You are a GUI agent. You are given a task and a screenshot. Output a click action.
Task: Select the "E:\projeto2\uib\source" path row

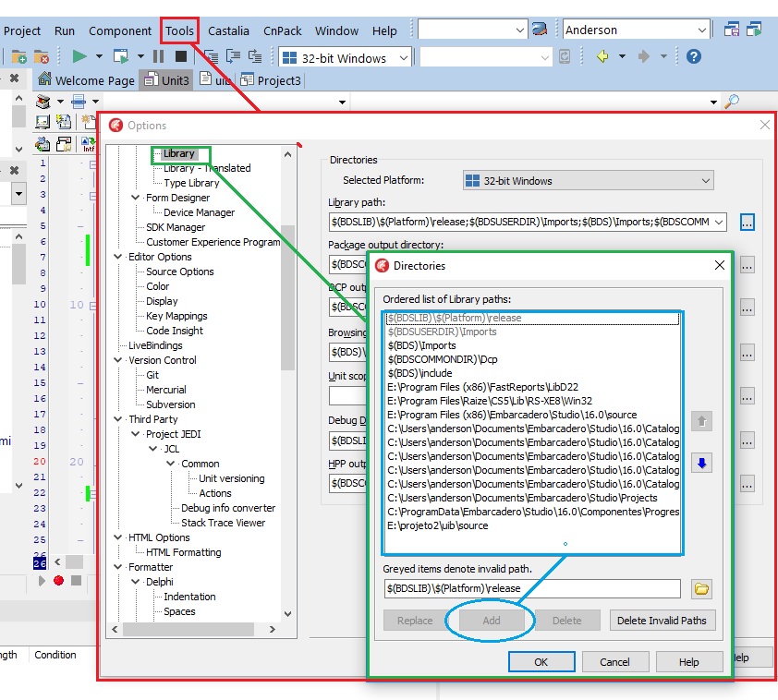532,525
